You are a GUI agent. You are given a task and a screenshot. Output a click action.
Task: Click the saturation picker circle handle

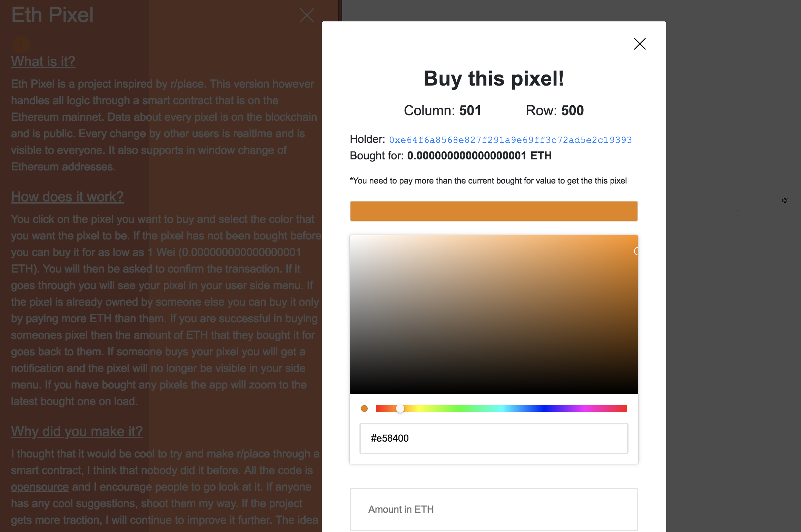[637, 251]
